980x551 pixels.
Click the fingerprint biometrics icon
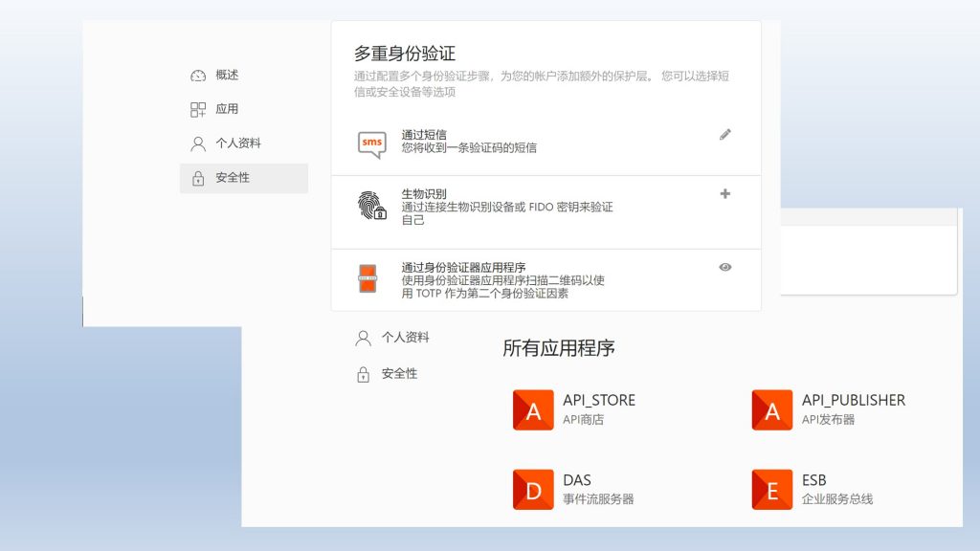(371, 206)
